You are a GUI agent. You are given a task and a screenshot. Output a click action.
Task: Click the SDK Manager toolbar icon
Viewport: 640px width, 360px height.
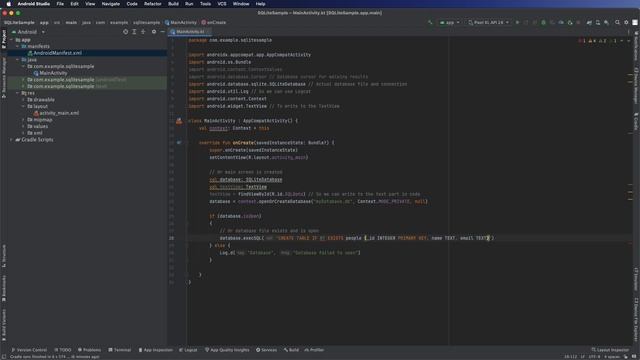pyautogui.click(x=607, y=22)
